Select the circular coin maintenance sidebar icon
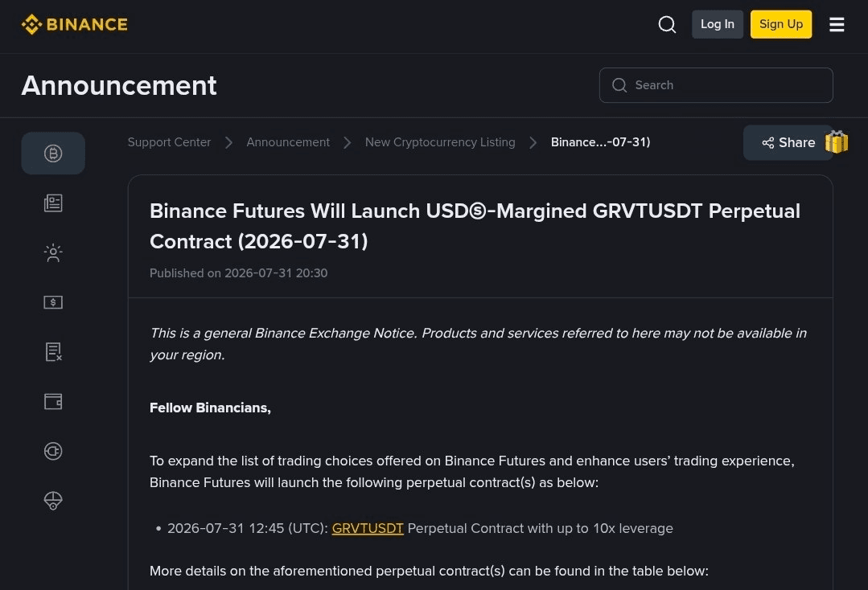Image resolution: width=868 pixels, height=590 pixels. [53, 451]
